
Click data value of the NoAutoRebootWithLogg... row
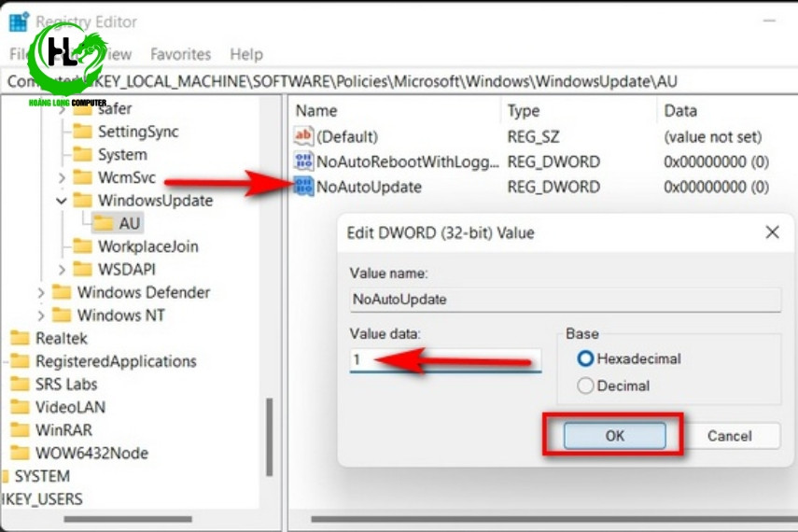(x=716, y=161)
